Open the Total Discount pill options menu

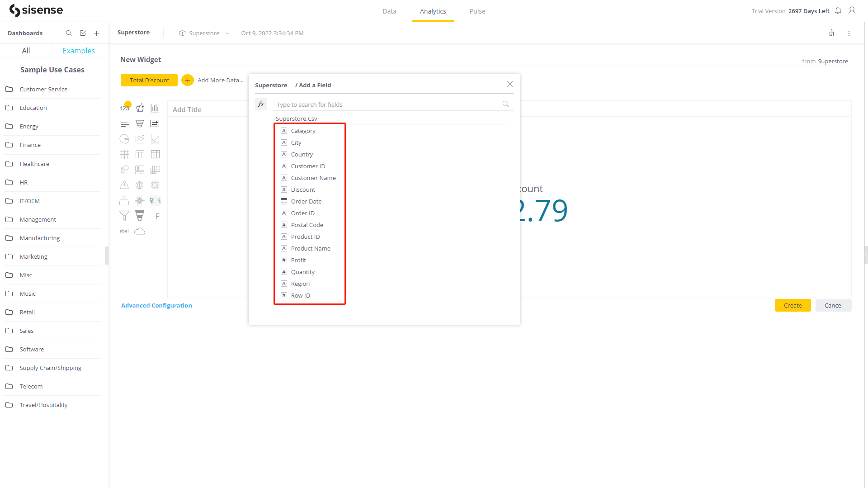pos(173,80)
